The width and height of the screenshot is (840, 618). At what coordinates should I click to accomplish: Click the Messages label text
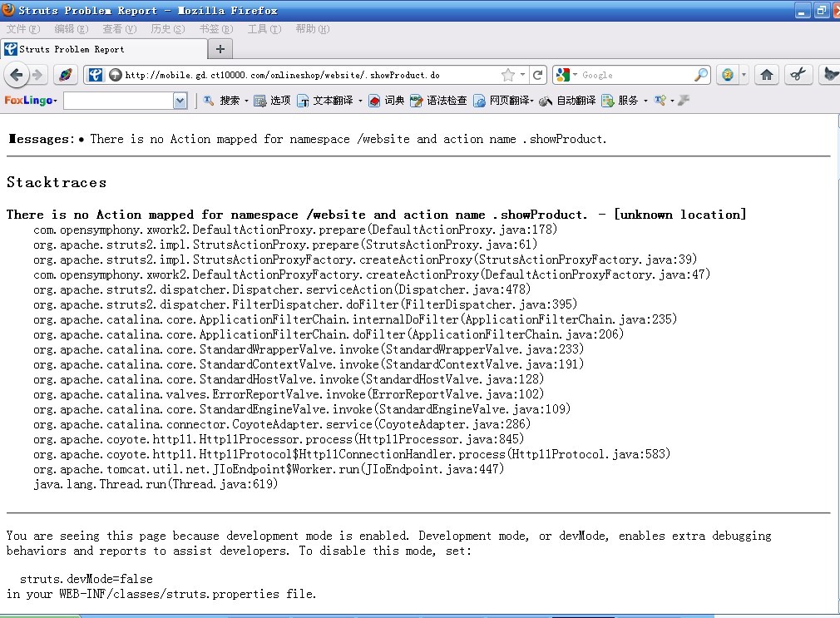click(x=41, y=140)
